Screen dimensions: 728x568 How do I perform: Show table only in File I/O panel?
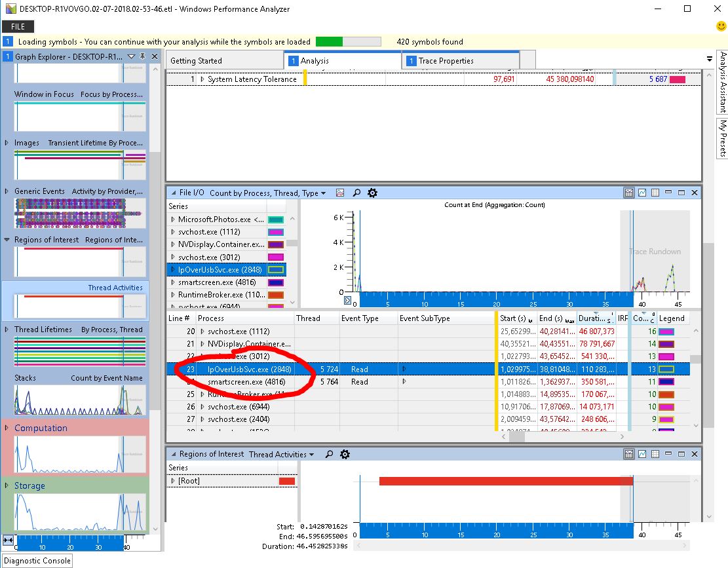point(655,193)
